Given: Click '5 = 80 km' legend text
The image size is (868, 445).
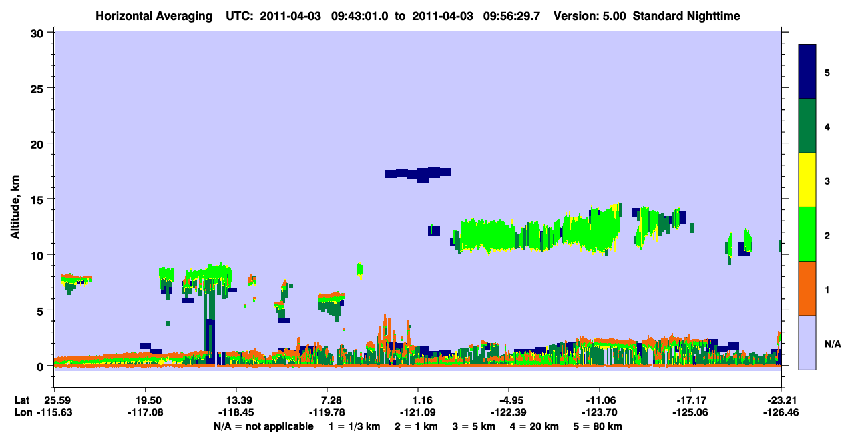Looking at the screenshot, I should (598, 426).
